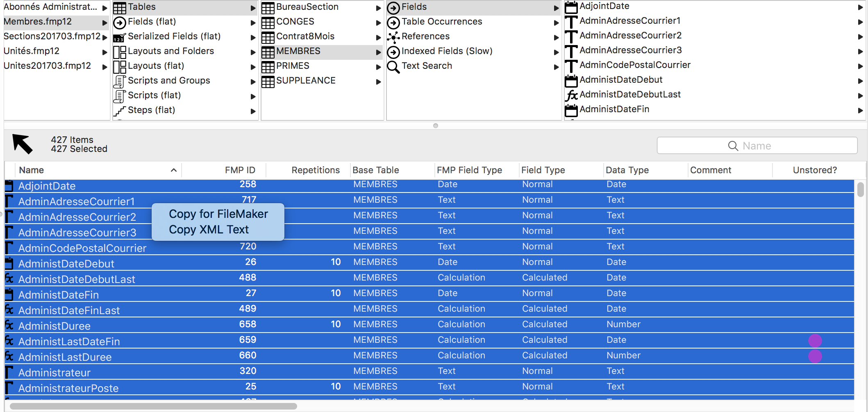The width and height of the screenshot is (868, 412).
Task: Click the fx icon on AdministDuree row
Action: click(9, 326)
